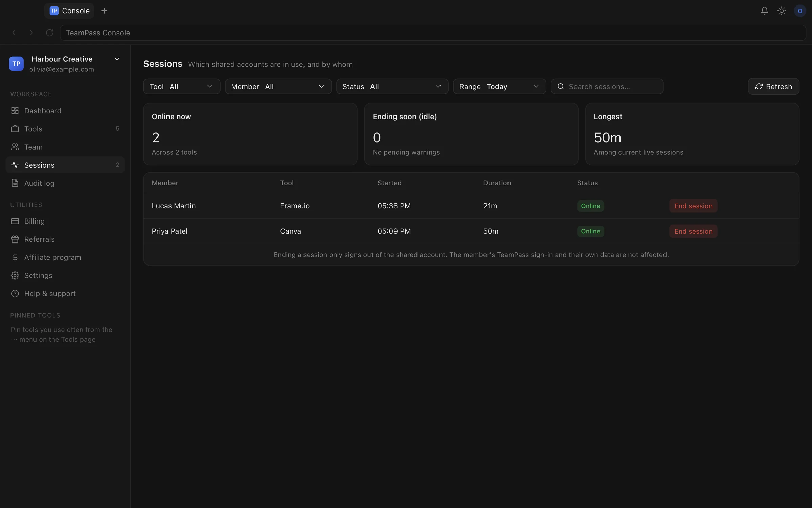The image size is (812, 508).
Task: Click the Affiliate program dollar icon
Action: pyautogui.click(x=15, y=257)
